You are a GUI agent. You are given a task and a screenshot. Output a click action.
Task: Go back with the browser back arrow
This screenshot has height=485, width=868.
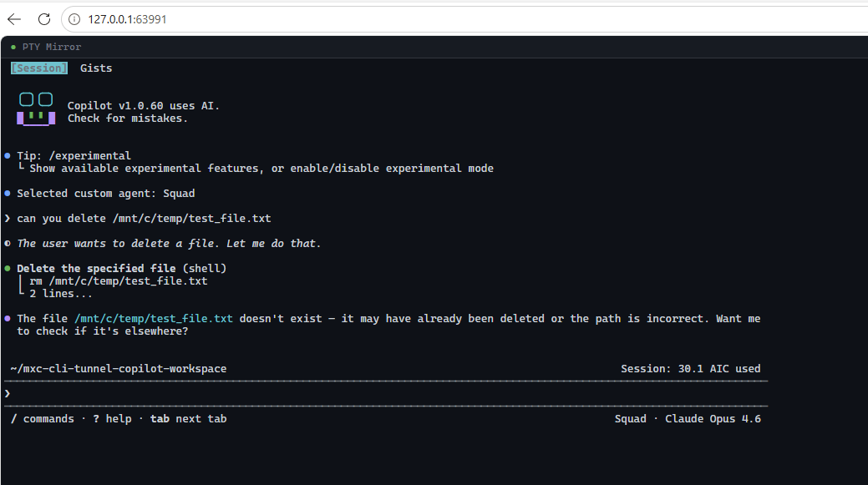pyautogui.click(x=14, y=19)
